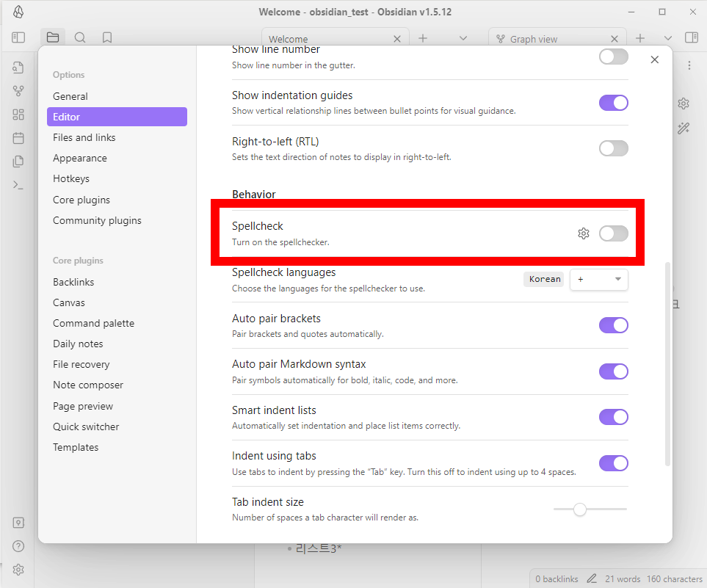Viewport: 707px width, 588px height.
Task: Open Daily notes plugin settings
Action: pos(117,344)
